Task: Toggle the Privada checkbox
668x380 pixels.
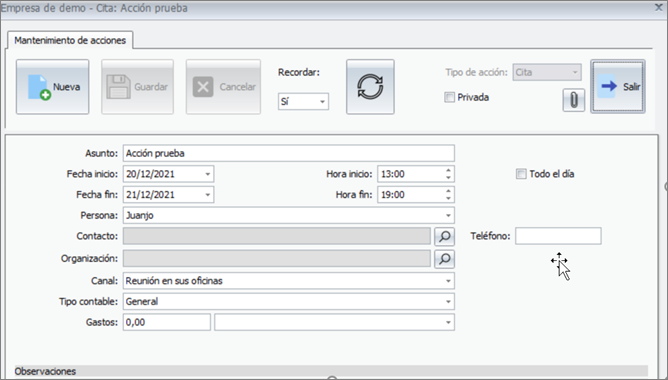Action: point(449,98)
